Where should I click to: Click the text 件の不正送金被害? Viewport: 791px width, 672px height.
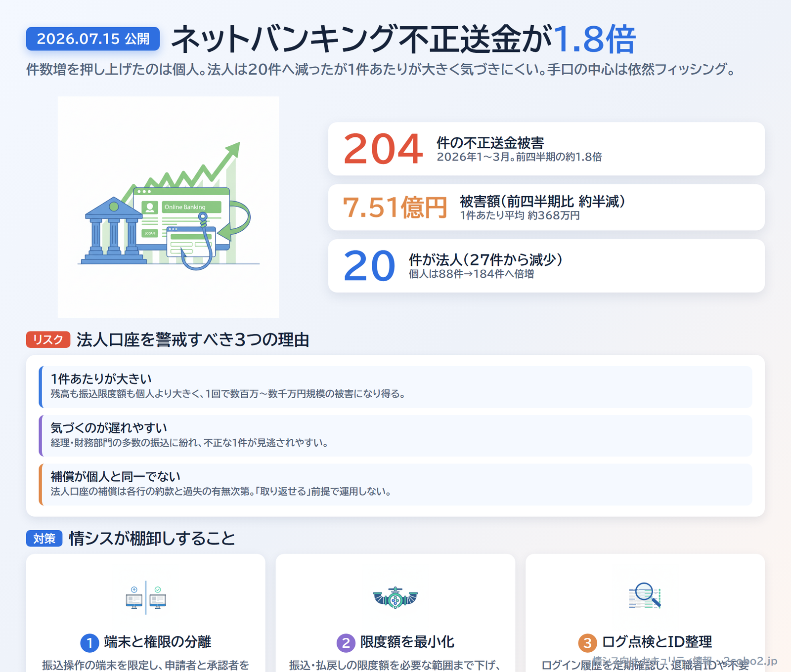click(x=490, y=143)
